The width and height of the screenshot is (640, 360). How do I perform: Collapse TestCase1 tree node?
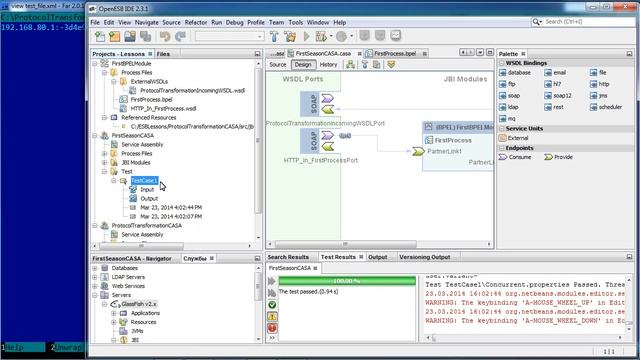click(114, 180)
